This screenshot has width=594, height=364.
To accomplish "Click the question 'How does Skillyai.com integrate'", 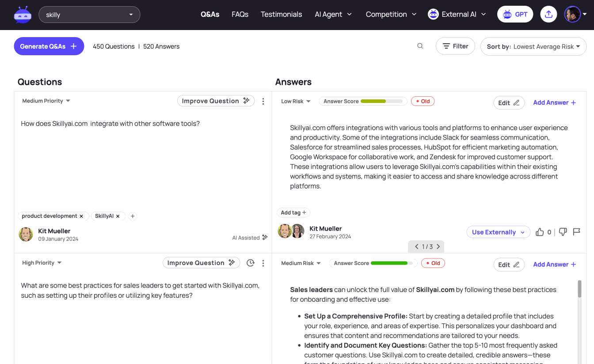I will pos(110,124).
